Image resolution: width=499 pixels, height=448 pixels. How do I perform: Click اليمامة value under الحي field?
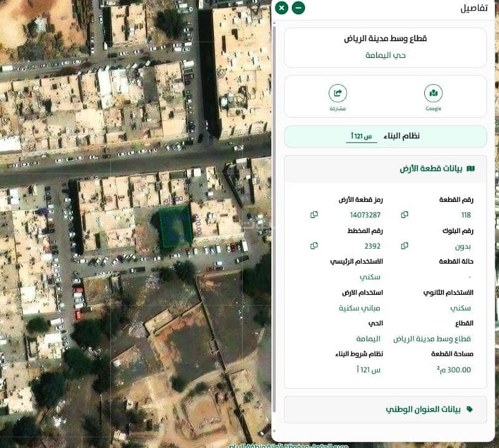368,339
